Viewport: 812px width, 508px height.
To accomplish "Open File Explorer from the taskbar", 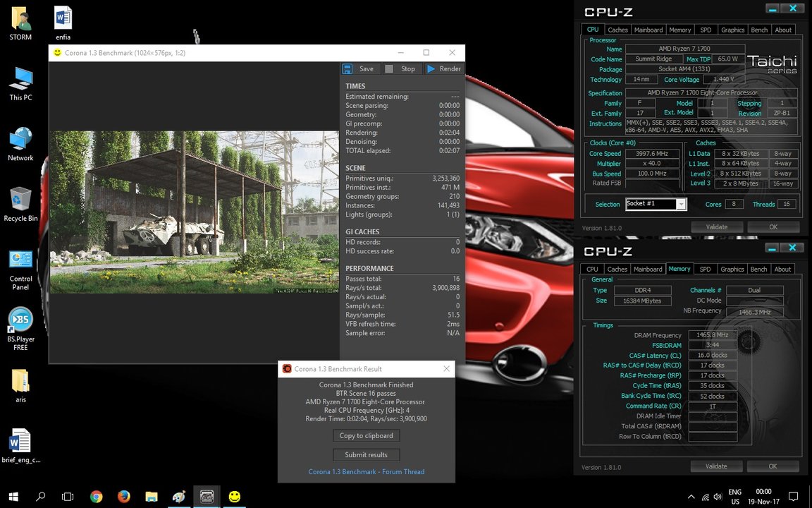I will pyautogui.click(x=152, y=497).
